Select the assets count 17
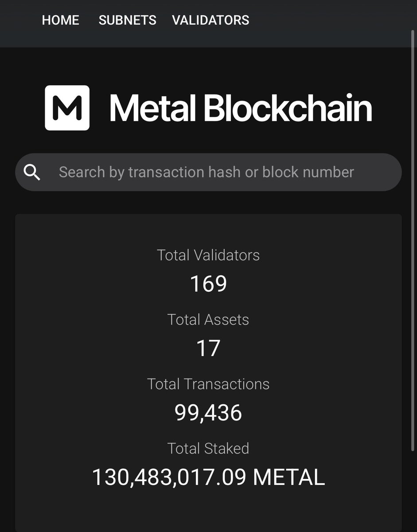This screenshot has height=532, width=417. (208, 348)
